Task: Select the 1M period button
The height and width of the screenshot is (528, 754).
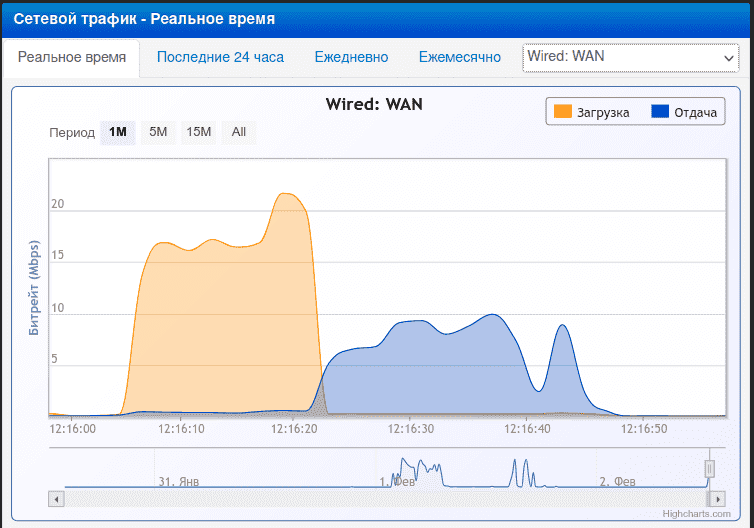Action: 118,132
